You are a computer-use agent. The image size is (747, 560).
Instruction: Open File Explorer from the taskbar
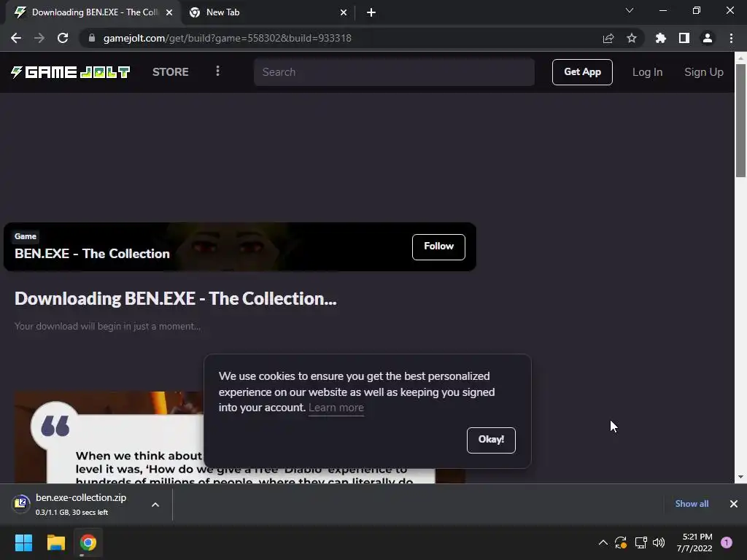(55, 542)
